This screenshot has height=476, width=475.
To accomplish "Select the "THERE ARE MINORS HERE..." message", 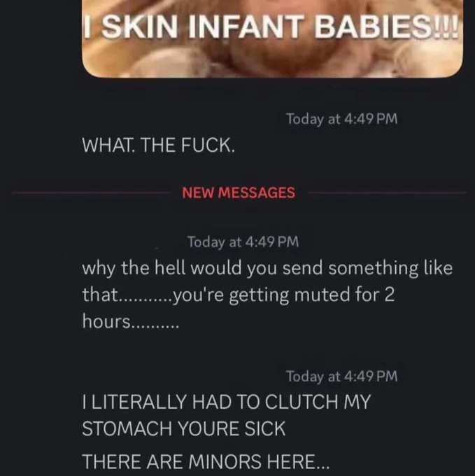I will tap(206, 461).
